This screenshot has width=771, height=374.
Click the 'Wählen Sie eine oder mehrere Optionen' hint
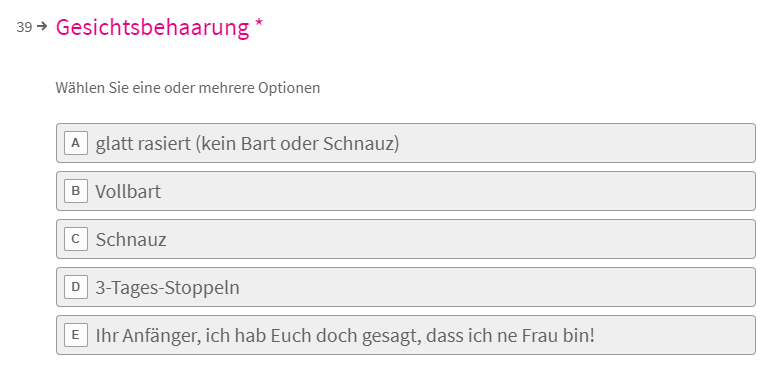pos(188,88)
